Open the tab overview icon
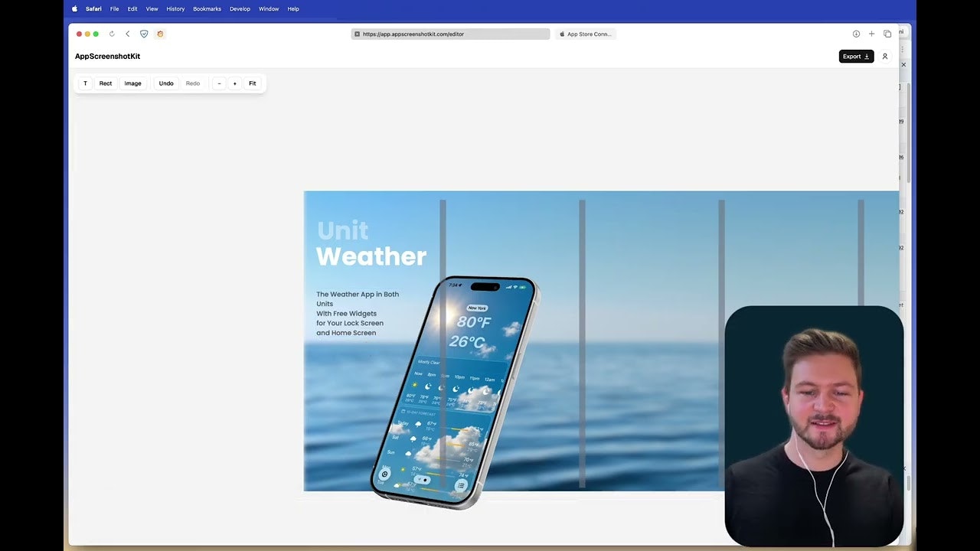The image size is (980, 551). pyautogui.click(x=887, y=34)
